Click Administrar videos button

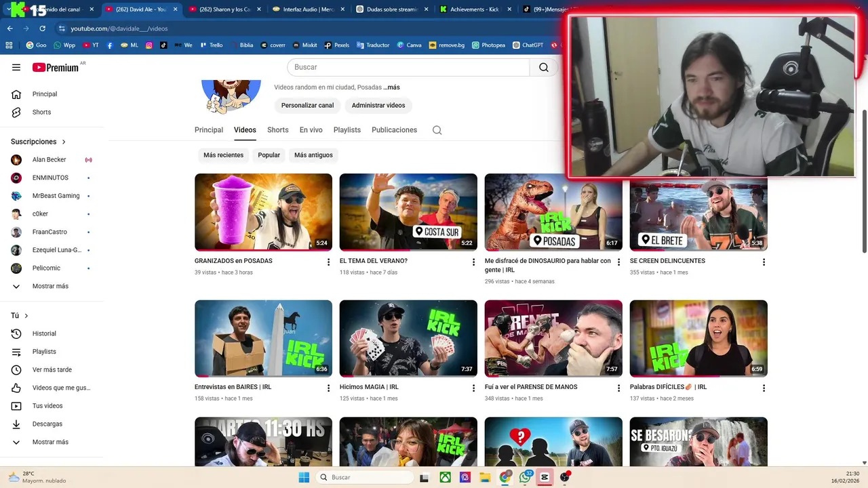tap(378, 105)
